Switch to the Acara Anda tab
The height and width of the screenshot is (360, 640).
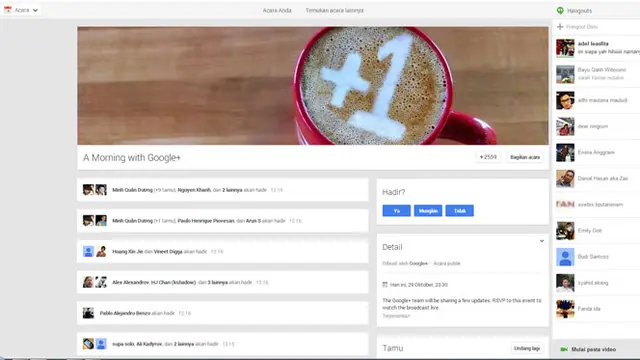(x=277, y=10)
